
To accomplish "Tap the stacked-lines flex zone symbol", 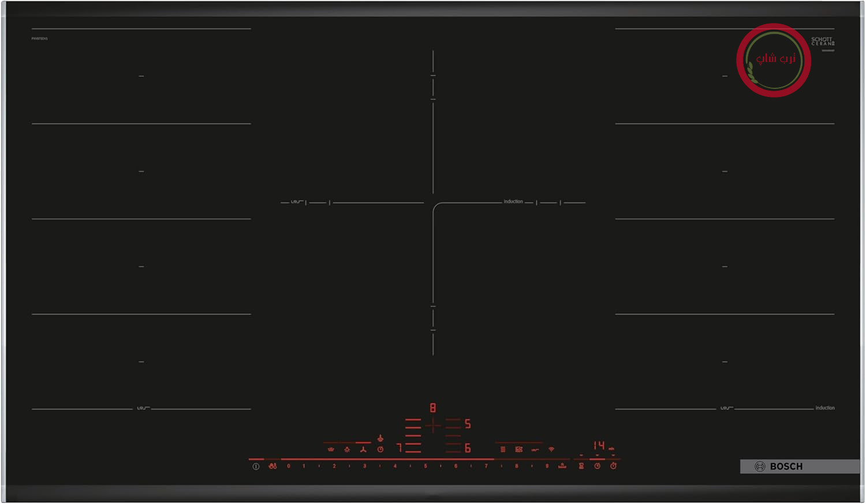I will coord(503,449).
